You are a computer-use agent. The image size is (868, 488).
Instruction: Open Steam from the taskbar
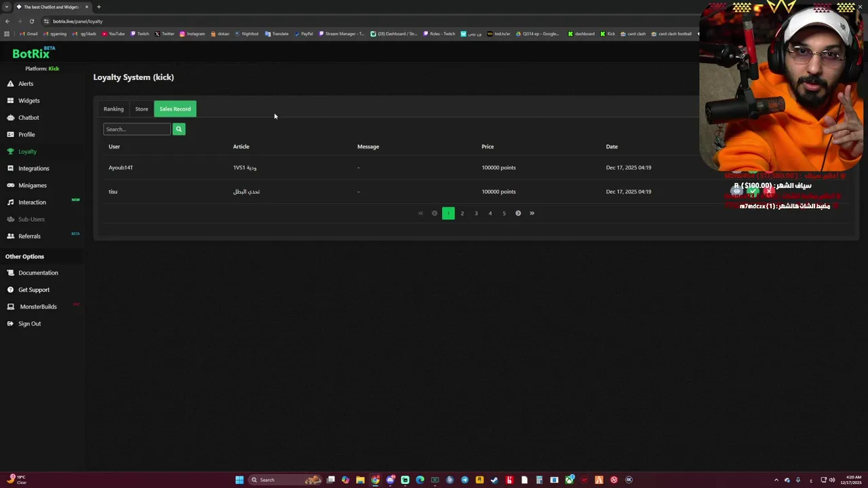494,480
